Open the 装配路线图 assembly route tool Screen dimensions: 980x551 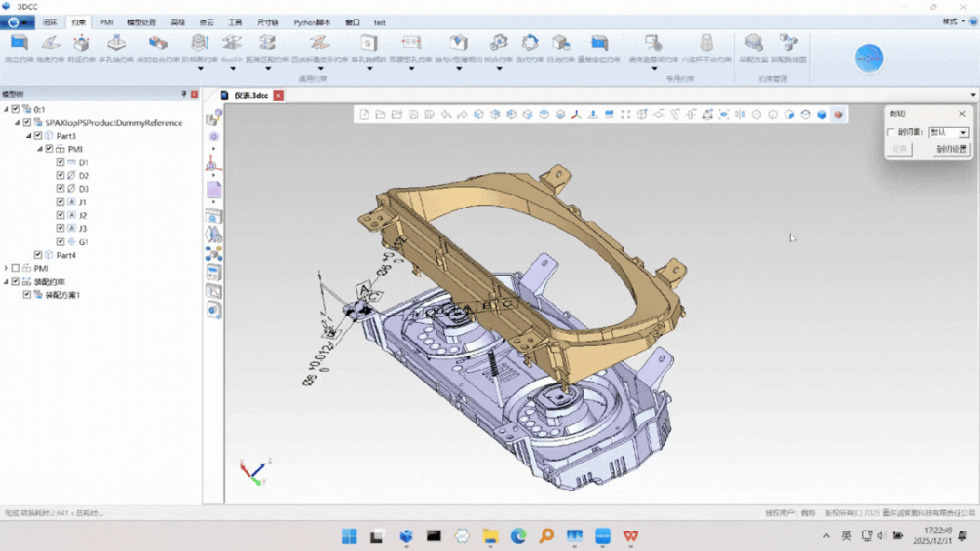788,48
